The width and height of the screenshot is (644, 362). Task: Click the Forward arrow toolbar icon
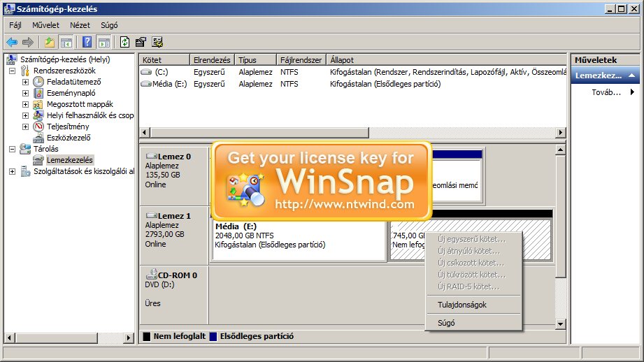pyautogui.click(x=28, y=42)
